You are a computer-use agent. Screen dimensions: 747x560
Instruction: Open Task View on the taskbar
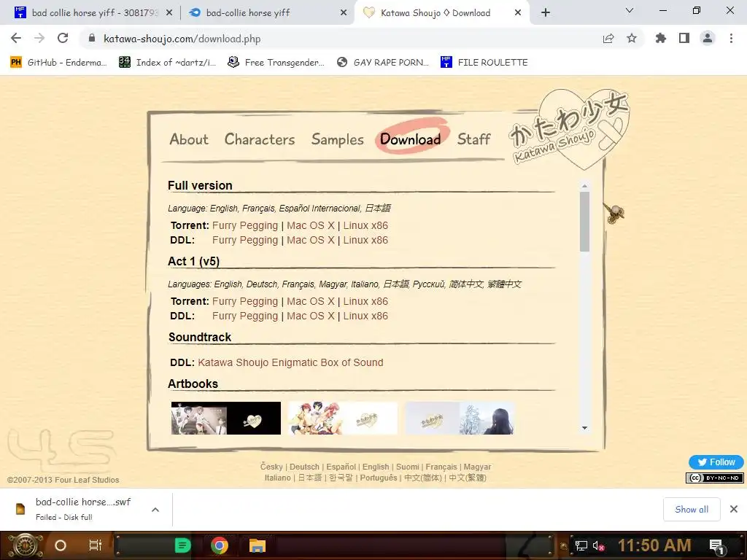(96, 545)
